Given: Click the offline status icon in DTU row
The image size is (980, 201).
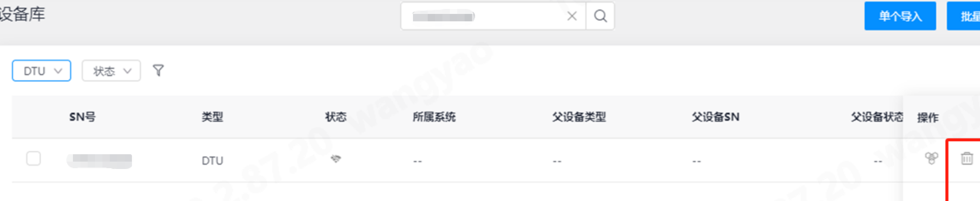Looking at the screenshot, I should coord(336,159).
